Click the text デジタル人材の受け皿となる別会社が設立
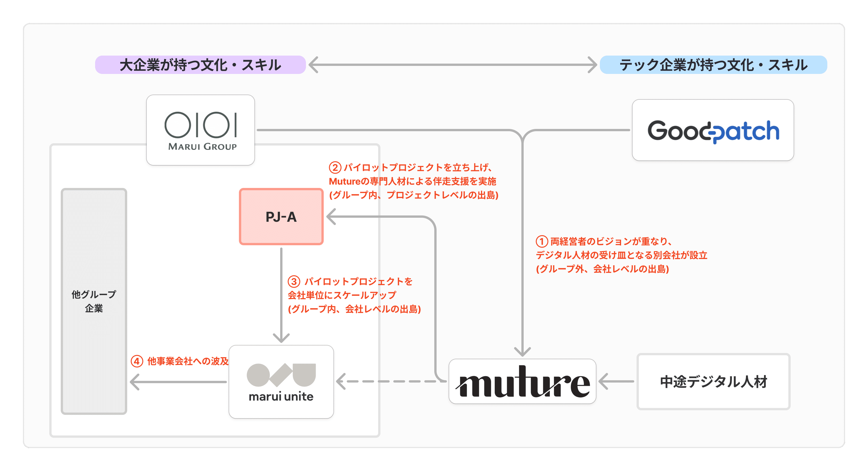 (x=621, y=255)
